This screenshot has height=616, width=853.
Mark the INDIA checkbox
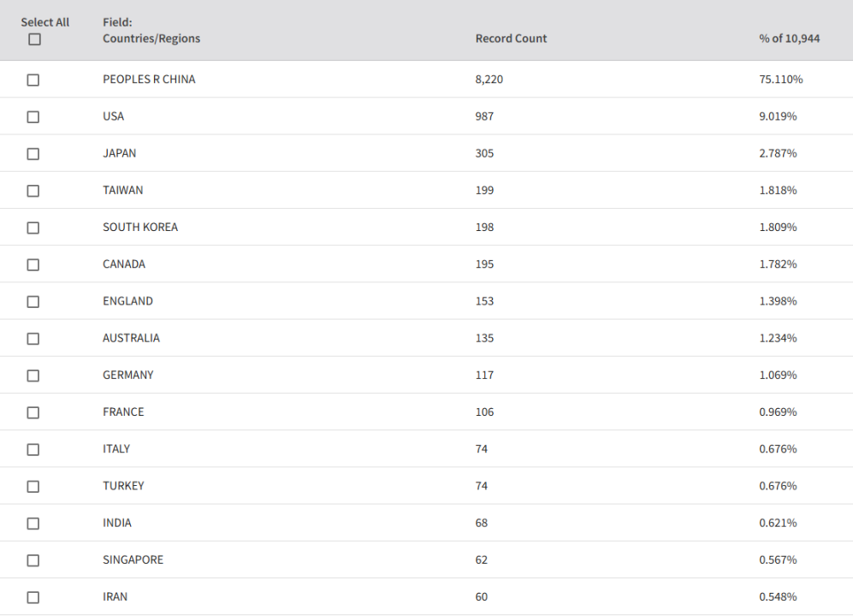33,524
